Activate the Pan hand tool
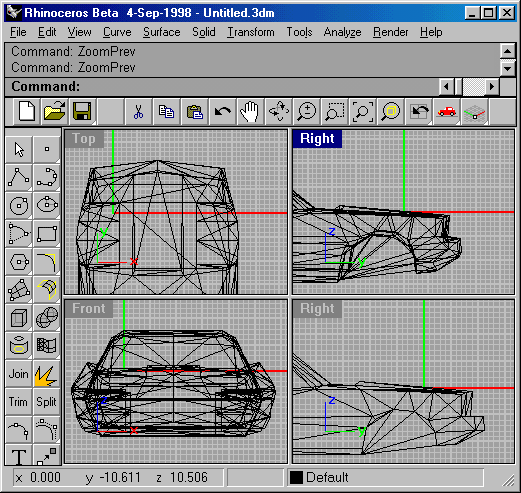The width and height of the screenshot is (521, 493). [250, 111]
